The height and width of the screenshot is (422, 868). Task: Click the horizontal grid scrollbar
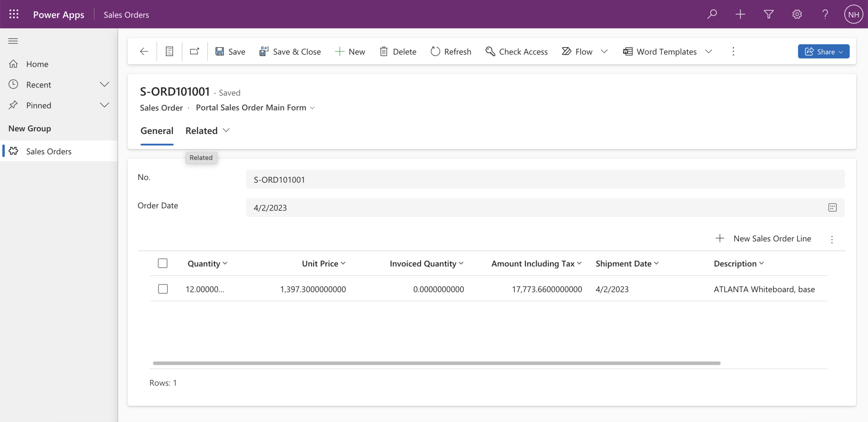pyautogui.click(x=436, y=363)
